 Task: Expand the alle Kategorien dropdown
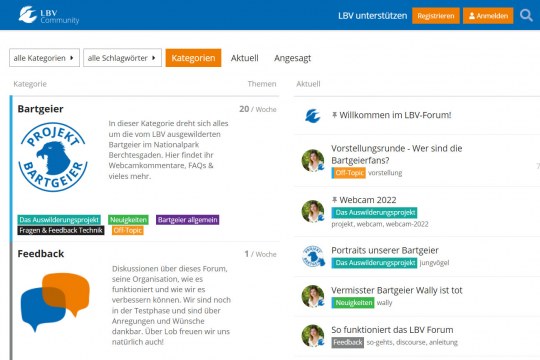point(44,58)
